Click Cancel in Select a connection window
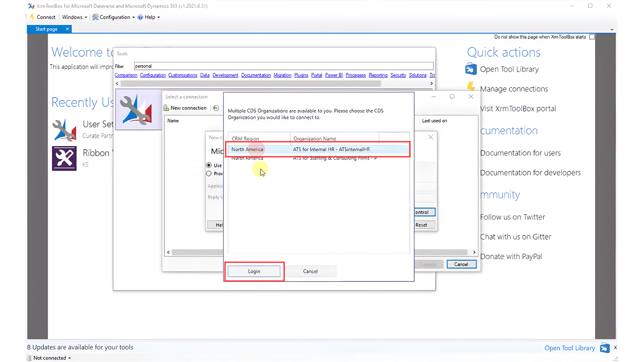The width and height of the screenshot is (644, 362). click(x=461, y=264)
